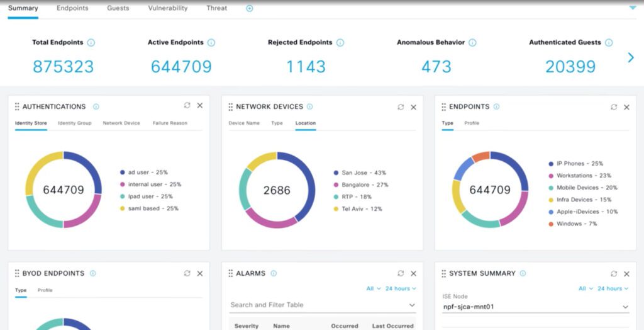Screen dimensions: 644x330
Task: Close the Network Devices dashlet
Action: 414,107
